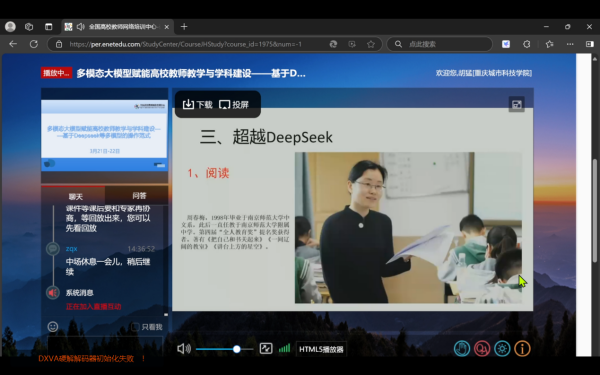Click the chat message input box
The width and height of the screenshot is (600, 375).
click(x=105, y=346)
